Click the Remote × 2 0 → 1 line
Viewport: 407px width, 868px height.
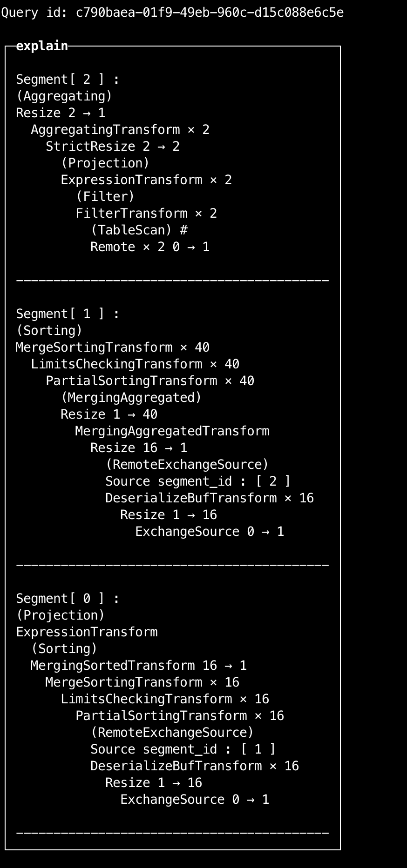150,247
